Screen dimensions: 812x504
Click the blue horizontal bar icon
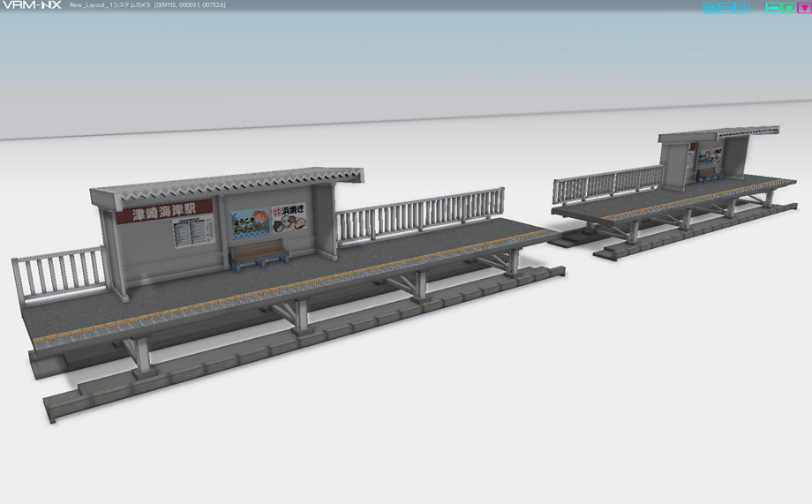click(x=727, y=8)
